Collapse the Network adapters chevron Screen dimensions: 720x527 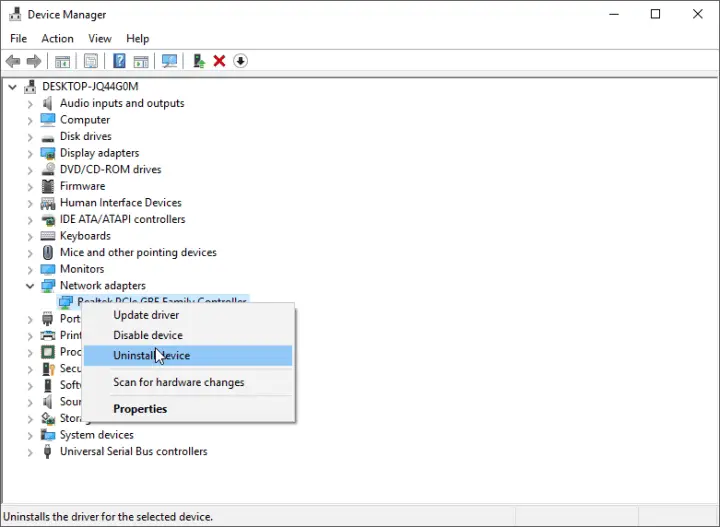tap(30, 286)
